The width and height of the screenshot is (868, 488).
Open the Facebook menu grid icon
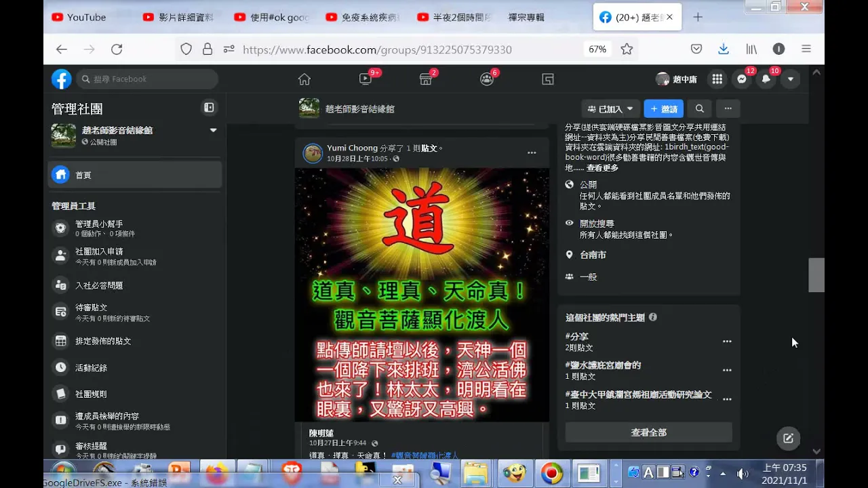(717, 79)
